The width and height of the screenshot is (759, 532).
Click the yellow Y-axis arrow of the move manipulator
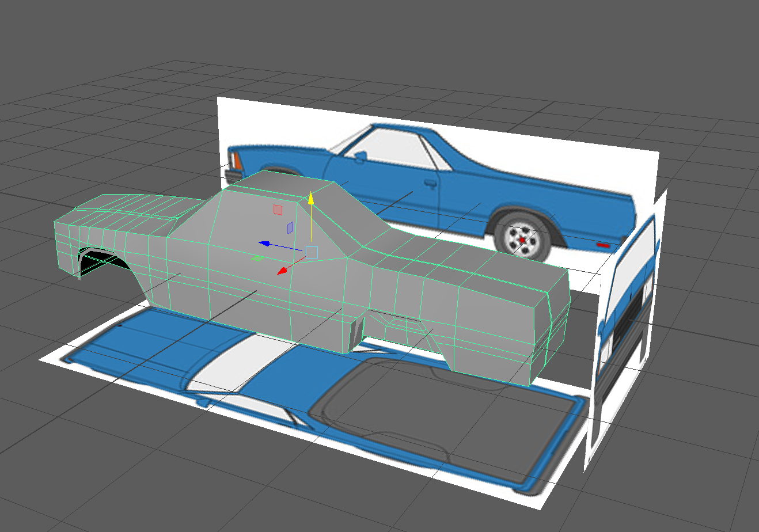tap(311, 199)
